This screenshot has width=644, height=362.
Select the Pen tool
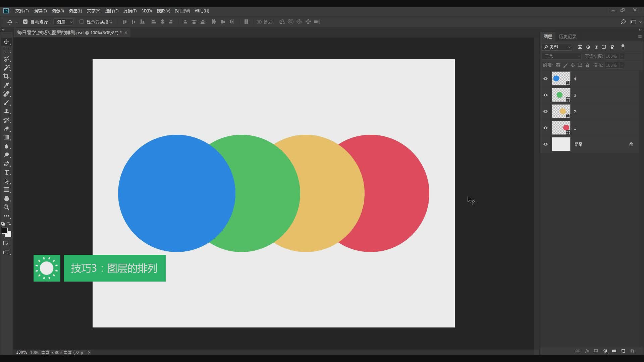pos(6,164)
